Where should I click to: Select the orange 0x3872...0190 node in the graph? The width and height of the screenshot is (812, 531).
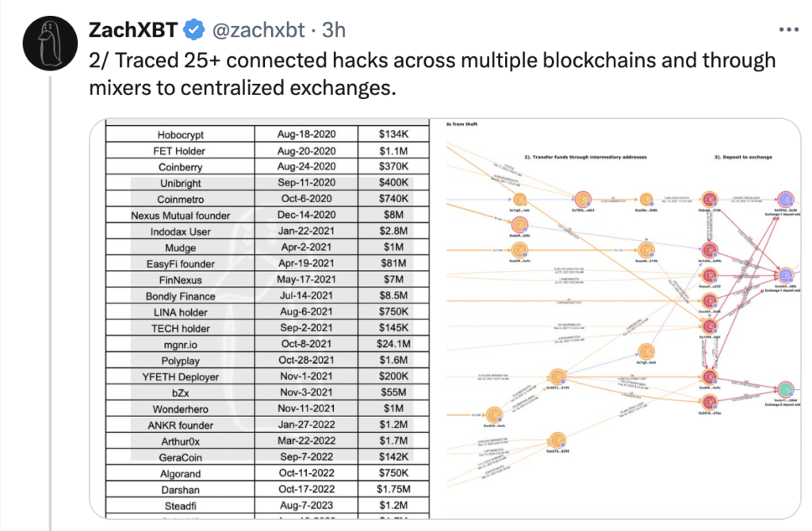(559, 376)
